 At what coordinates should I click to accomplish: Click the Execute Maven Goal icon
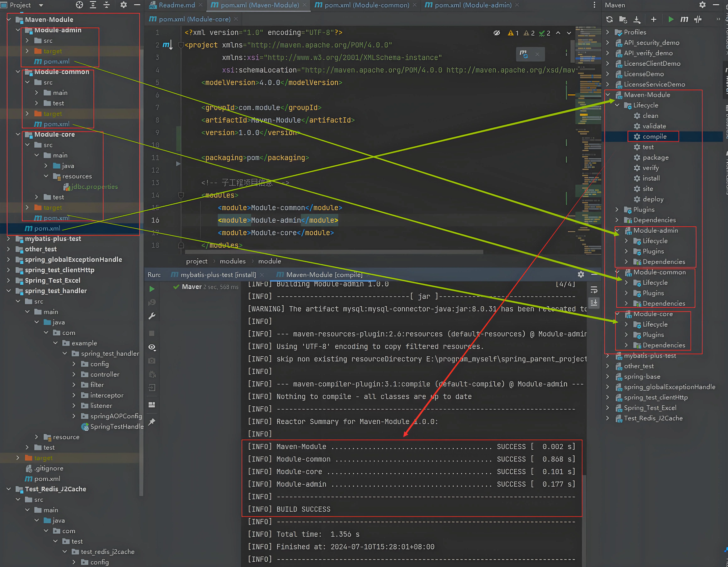[684, 19]
